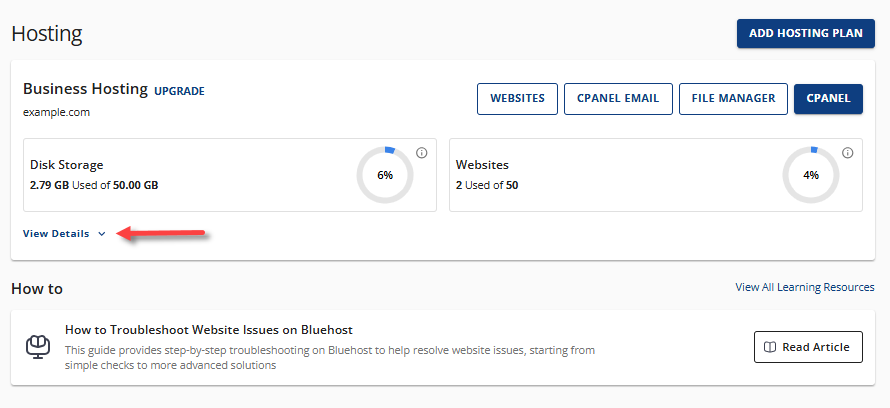Image resolution: width=890 pixels, height=408 pixels.
Task: Launch the FILE MANAGER
Action: click(x=731, y=98)
